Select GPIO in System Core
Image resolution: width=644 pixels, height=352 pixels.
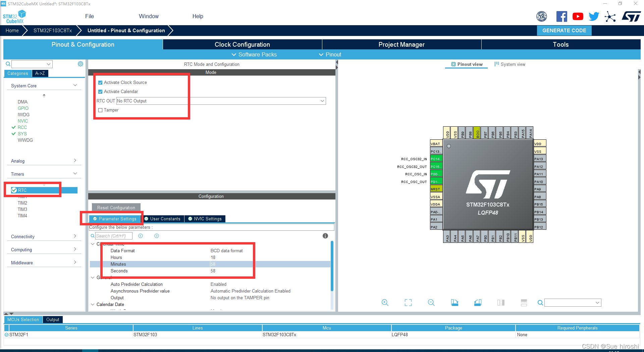[23, 108]
